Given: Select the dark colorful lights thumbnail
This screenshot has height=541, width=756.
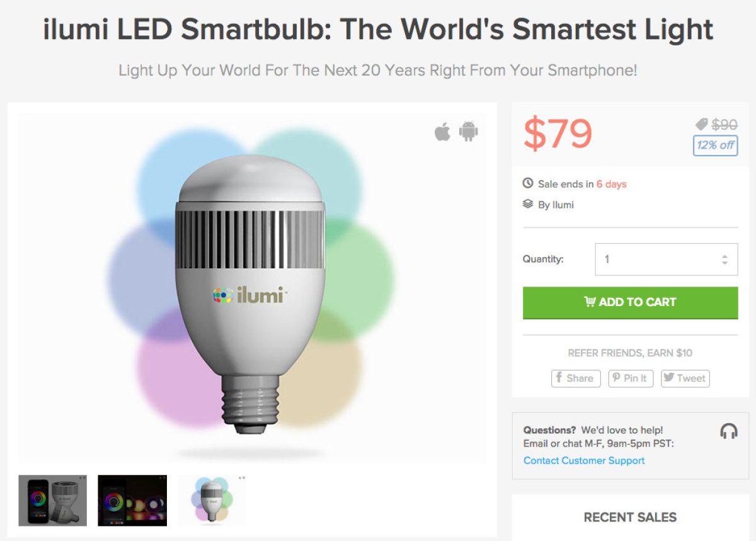Looking at the screenshot, I should 132,500.
